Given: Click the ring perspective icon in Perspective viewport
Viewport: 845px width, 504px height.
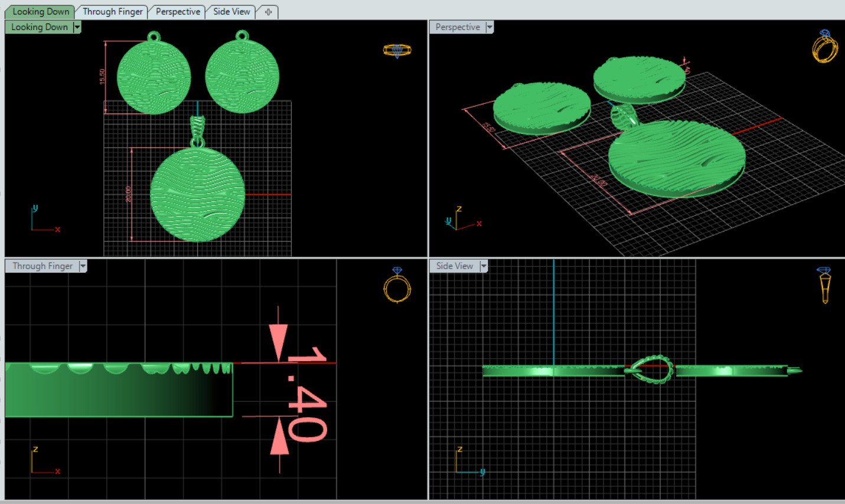Looking at the screenshot, I should click(825, 46).
